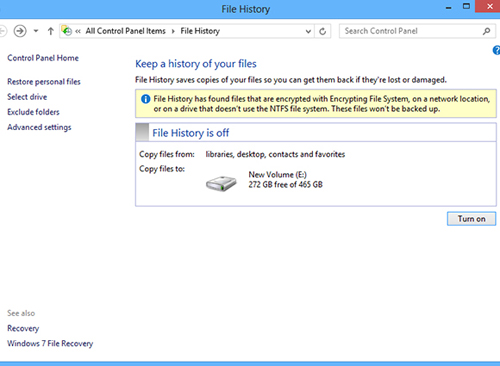This screenshot has width=500, height=366.
Task: Click the double chevron in address bar
Action: [x=78, y=31]
